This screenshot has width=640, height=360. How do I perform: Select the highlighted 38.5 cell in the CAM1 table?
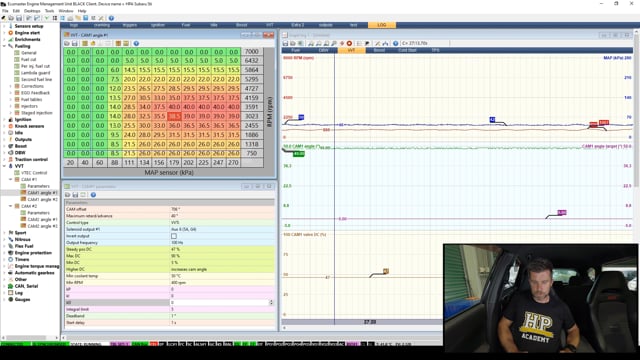click(x=174, y=116)
